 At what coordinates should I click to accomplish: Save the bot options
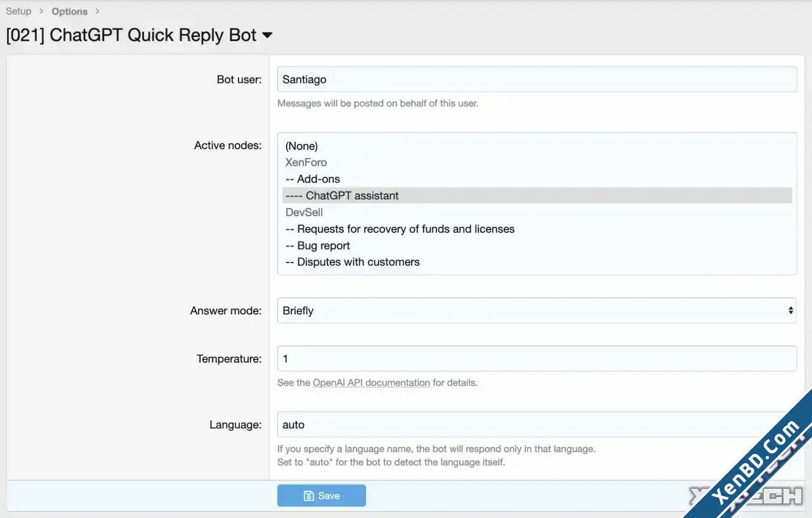pyautogui.click(x=322, y=496)
